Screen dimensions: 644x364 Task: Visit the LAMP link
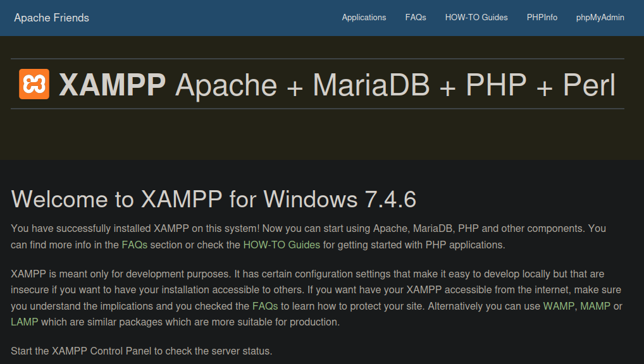click(x=25, y=322)
